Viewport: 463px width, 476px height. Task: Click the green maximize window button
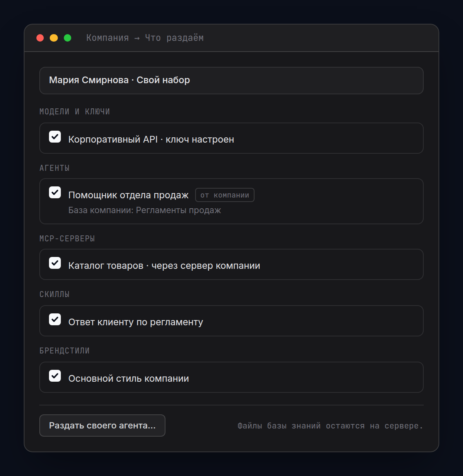point(68,38)
